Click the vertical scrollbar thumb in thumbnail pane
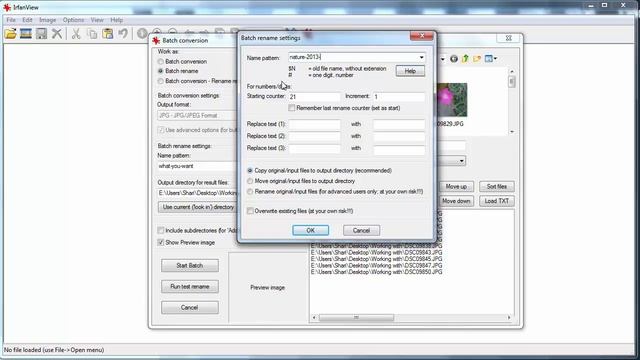This screenshot has width=640, height=360. (x=511, y=82)
